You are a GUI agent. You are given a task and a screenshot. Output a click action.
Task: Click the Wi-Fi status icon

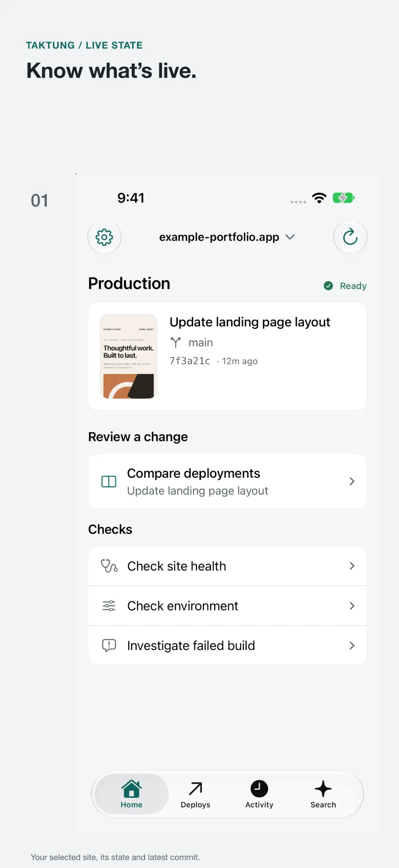point(319,198)
